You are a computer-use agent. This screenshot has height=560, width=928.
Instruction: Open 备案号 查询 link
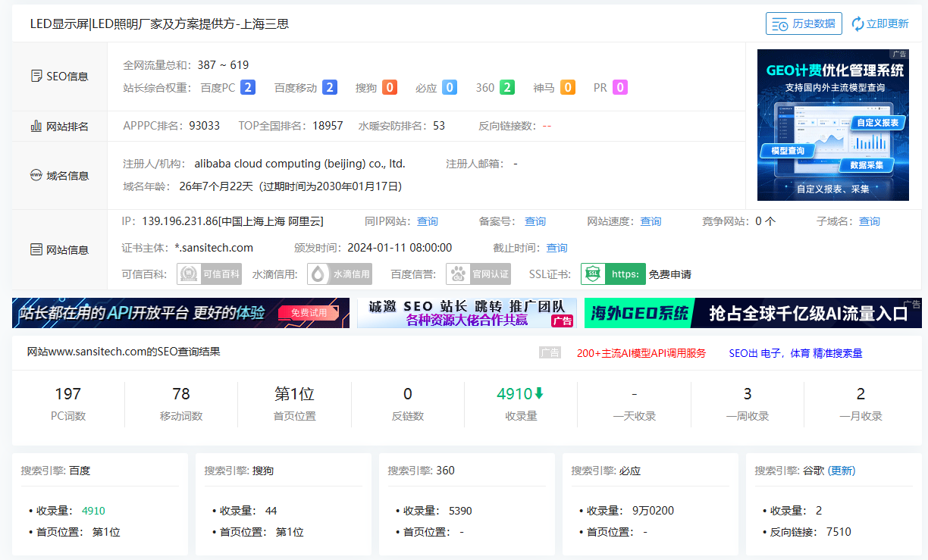click(x=535, y=221)
